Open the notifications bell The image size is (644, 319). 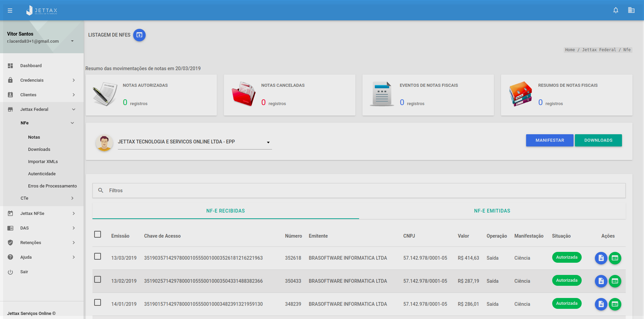616,10
